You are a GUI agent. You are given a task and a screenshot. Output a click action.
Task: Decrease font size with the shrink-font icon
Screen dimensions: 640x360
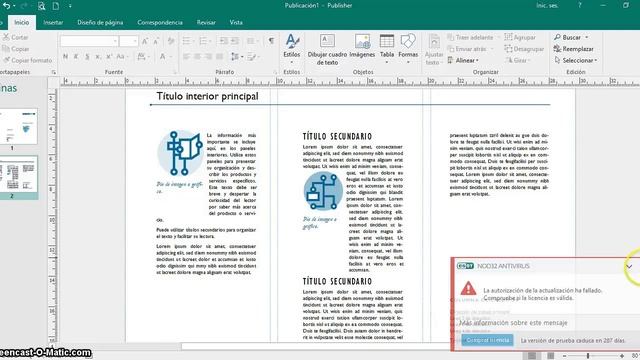[x=156, y=41]
